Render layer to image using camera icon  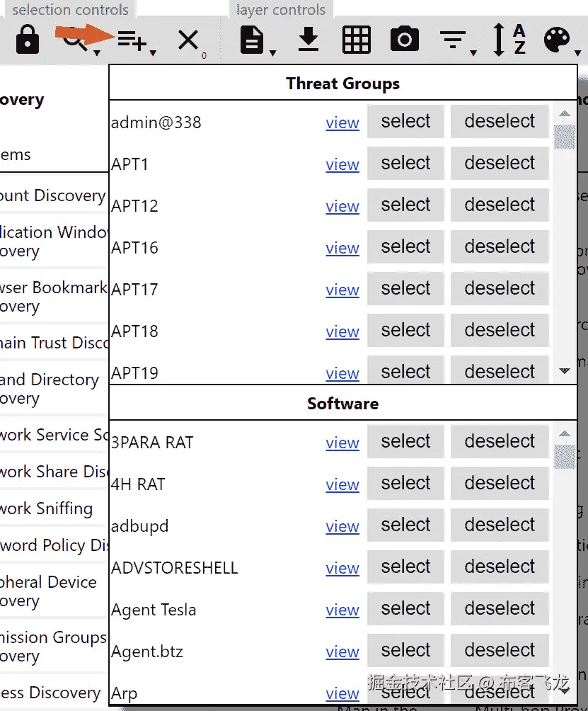(x=404, y=39)
